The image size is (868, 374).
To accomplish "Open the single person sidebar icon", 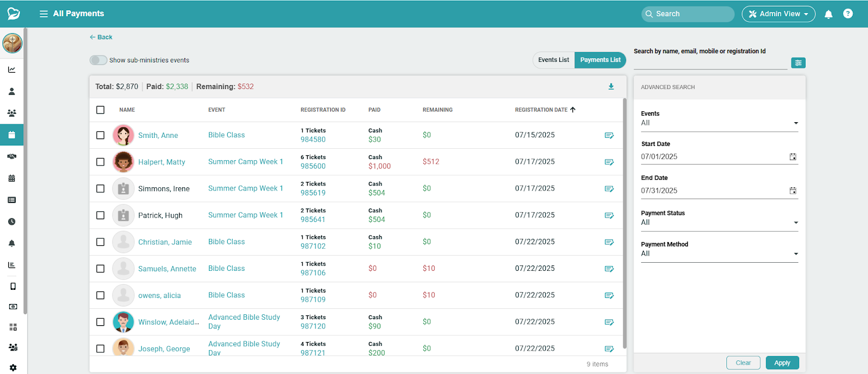I will click(12, 91).
